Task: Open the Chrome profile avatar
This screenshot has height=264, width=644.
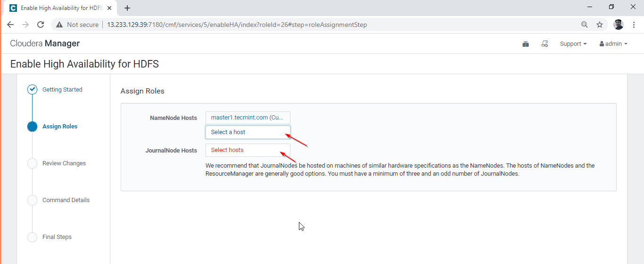Action: tap(619, 25)
